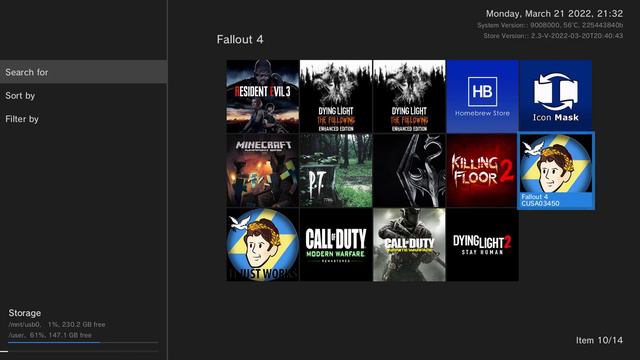This screenshot has width=640, height=360.
Task: Click the /user storage usage bar
Action: tap(83, 342)
